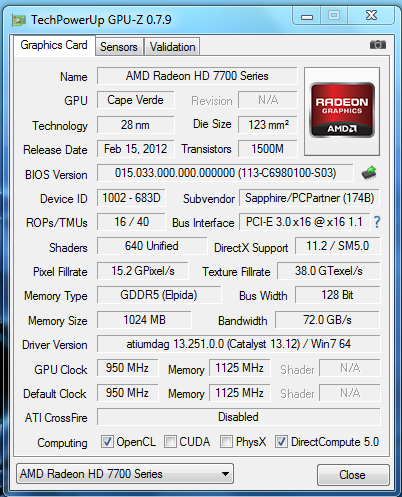Click the Die Size value 123 mm²
This screenshot has height=497, width=402.
[x=268, y=125]
